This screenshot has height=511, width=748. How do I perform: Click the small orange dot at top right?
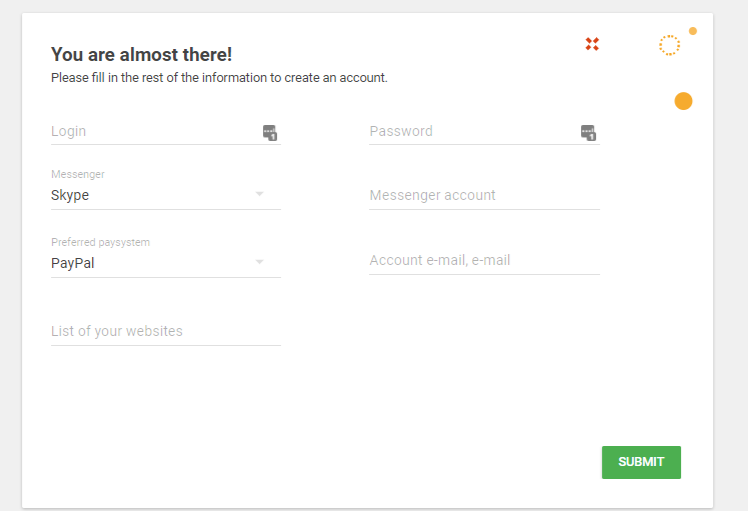(693, 31)
